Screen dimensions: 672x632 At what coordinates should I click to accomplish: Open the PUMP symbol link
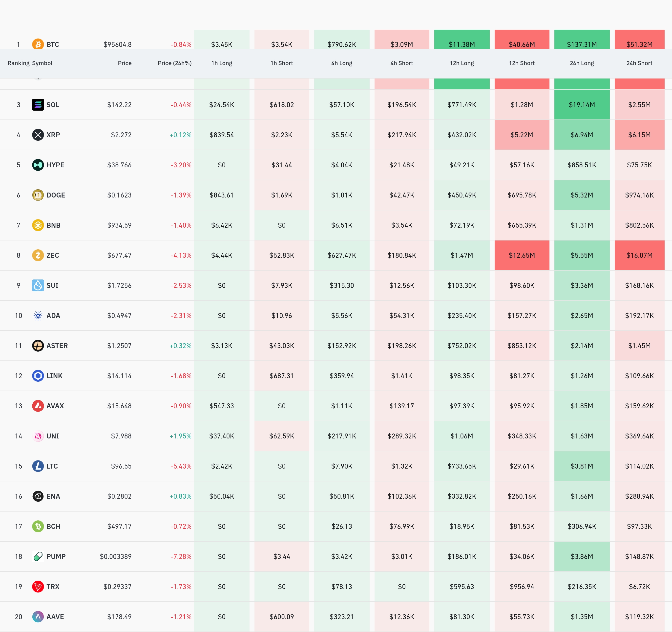coord(56,556)
